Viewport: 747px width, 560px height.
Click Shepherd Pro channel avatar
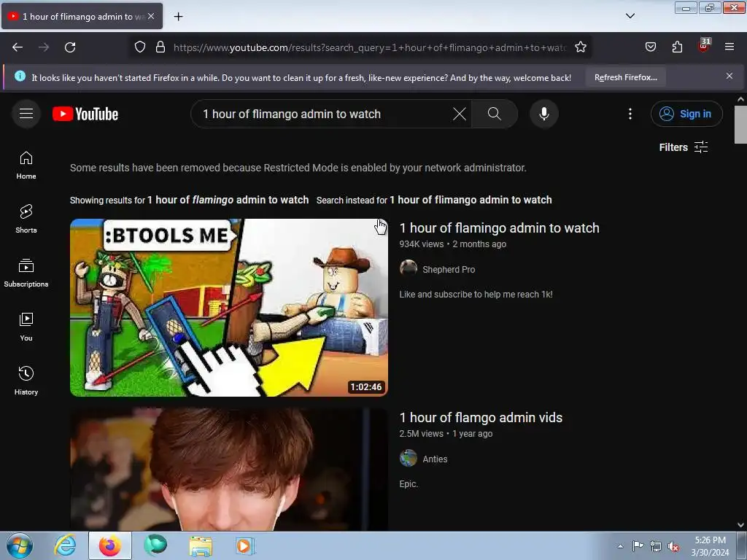click(409, 268)
